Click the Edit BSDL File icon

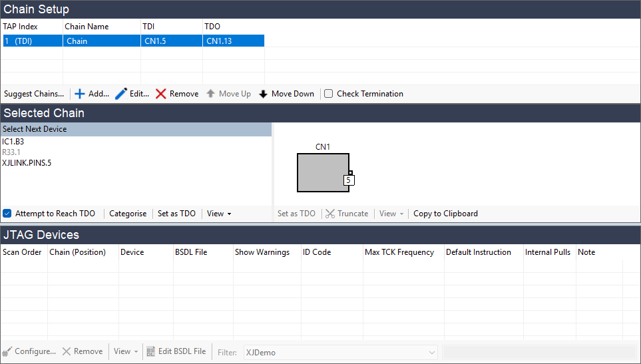click(151, 351)
